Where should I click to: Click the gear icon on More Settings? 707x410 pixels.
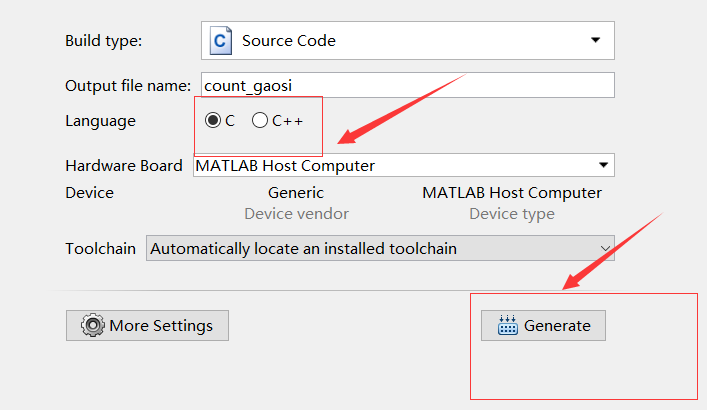[x=92, y=325]
